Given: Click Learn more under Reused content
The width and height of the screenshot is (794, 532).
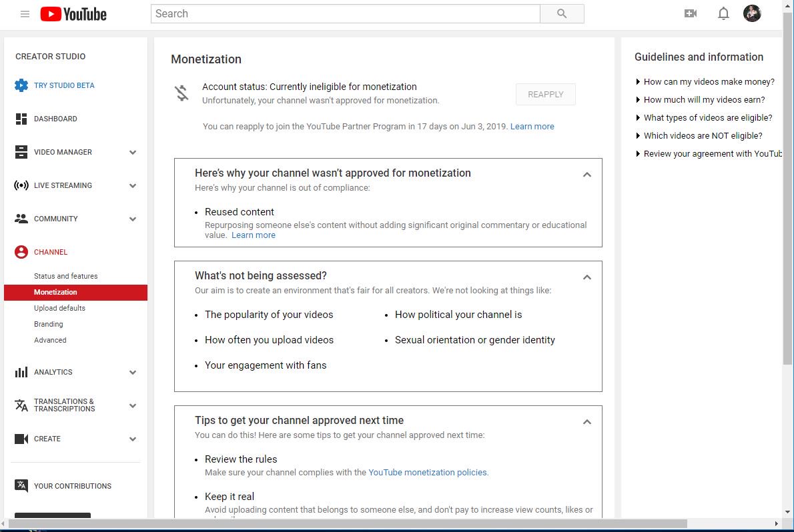Looking at the screenshot, I should 254,235.
